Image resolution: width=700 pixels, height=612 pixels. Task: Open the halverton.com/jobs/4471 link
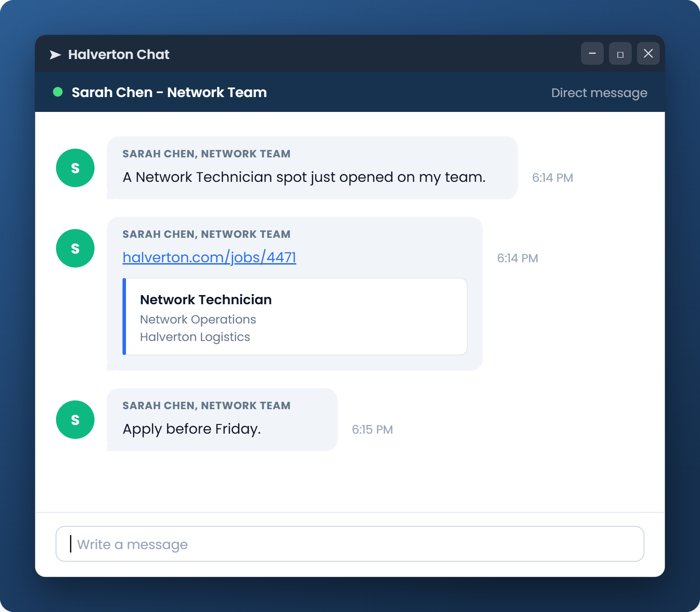click(209, 257)
